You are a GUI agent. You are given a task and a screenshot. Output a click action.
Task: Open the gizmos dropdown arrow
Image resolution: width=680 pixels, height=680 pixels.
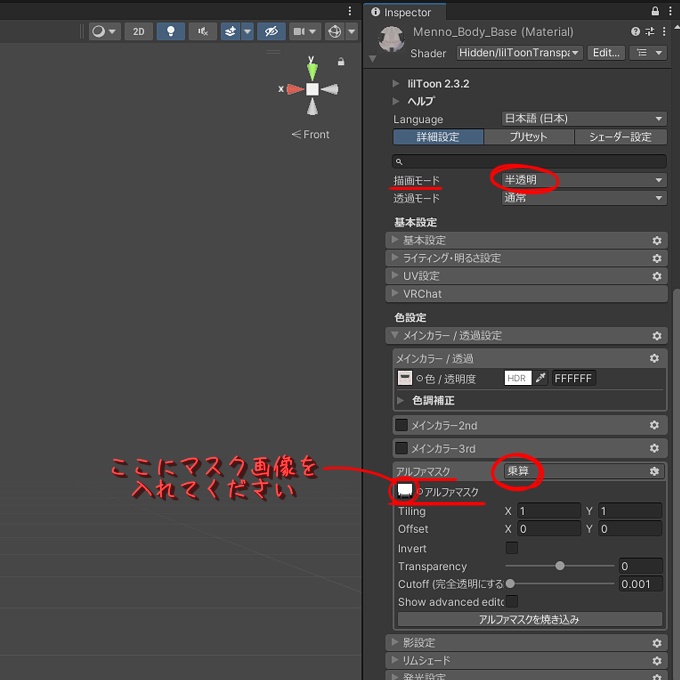(x=352, y=31)
